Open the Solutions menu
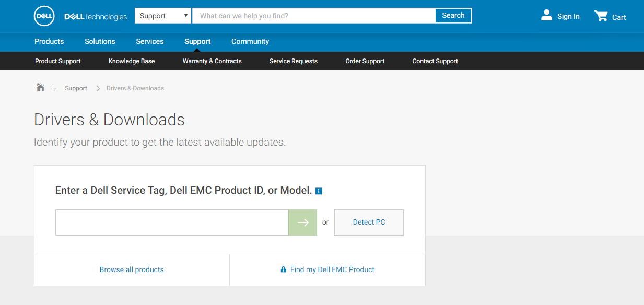 click(100, 41)
